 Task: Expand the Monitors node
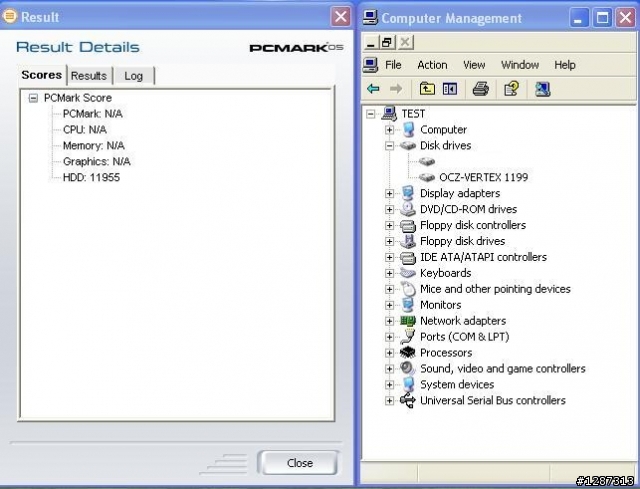389,305
